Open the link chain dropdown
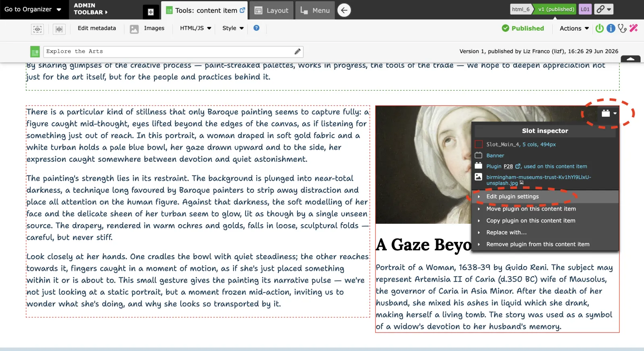Viewport: 644px width, 351px height. [x=604, y=9]
